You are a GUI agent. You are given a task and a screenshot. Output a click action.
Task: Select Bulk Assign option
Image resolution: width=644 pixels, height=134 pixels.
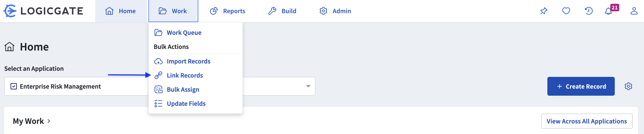tap(183, 90)
